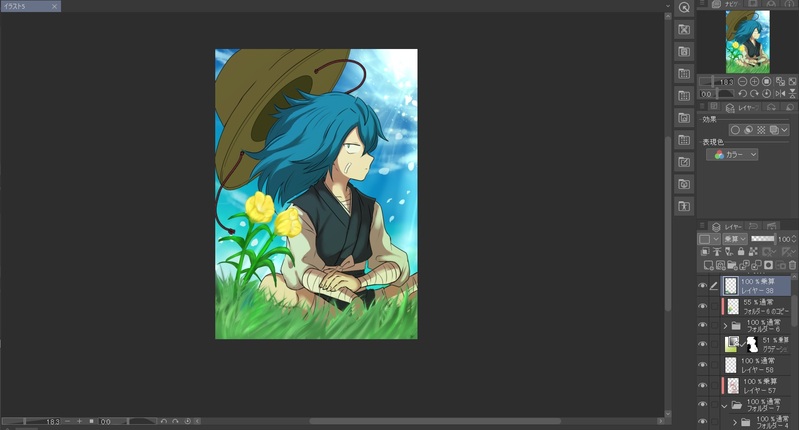Hide layer レイヤー 38 via eye icon
The width and height of the screenshot is (799, 430).
click(x=703, y=286)
